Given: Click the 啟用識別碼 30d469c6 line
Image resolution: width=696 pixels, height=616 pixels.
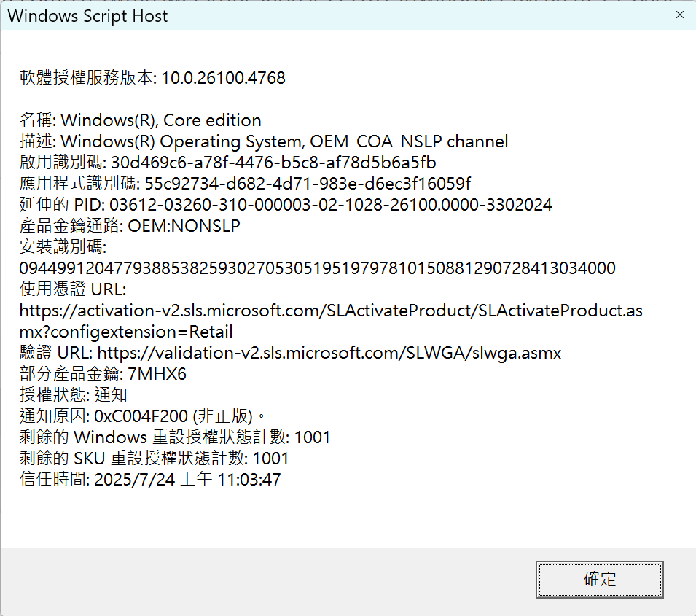Looking at the screenshot, I should [227, 162].
